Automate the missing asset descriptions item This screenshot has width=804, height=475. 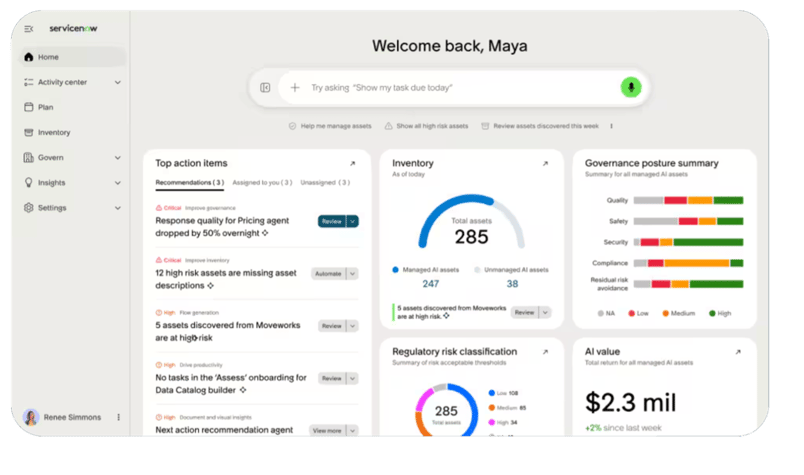(x=328, y=273)
